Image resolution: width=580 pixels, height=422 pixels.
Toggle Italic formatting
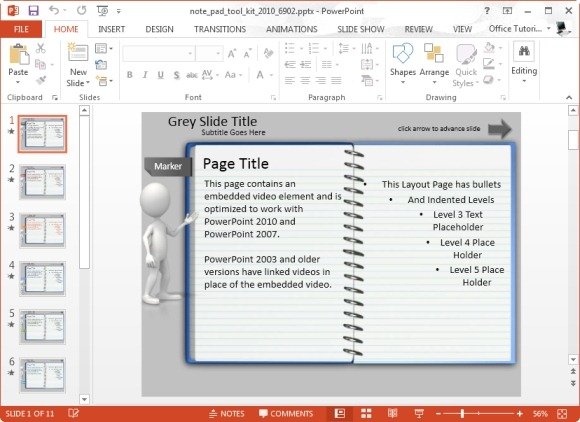coord(145,75)
